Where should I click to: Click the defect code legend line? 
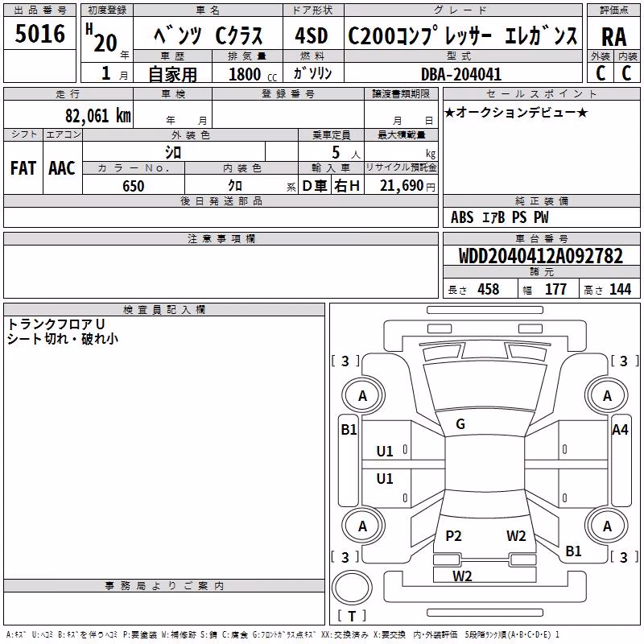coord(283,635)
